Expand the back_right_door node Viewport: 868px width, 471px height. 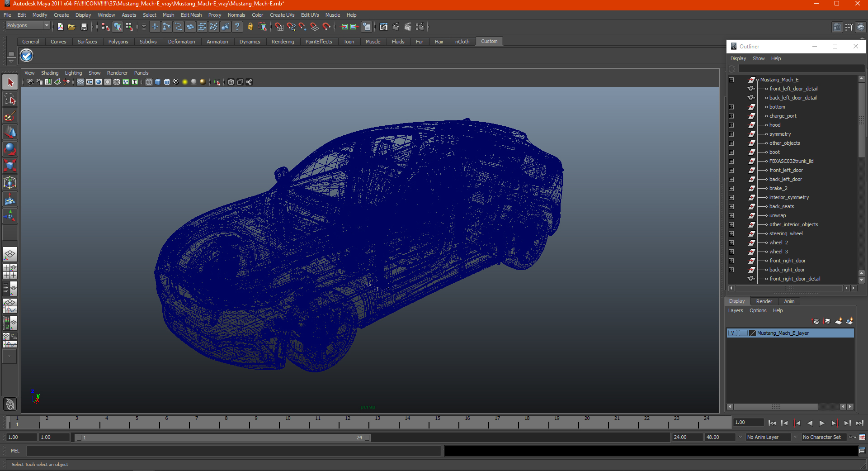pyautogui.click(x=731, y=270)
